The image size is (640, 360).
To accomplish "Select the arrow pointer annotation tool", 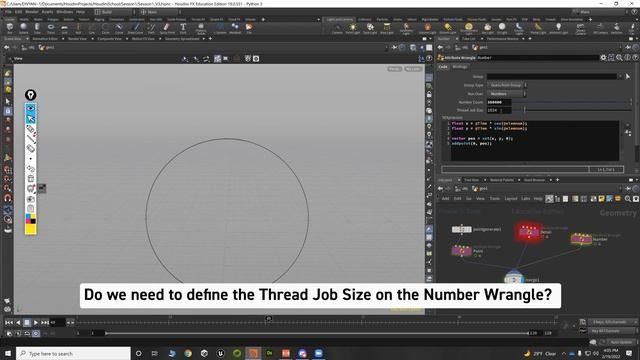I will click(31, 119).
